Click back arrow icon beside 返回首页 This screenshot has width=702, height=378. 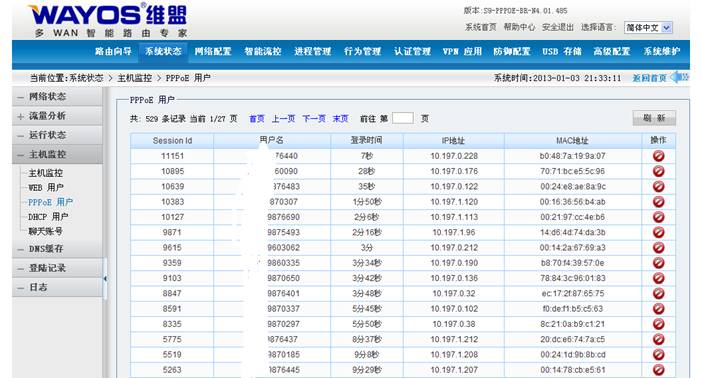[680, 77]
